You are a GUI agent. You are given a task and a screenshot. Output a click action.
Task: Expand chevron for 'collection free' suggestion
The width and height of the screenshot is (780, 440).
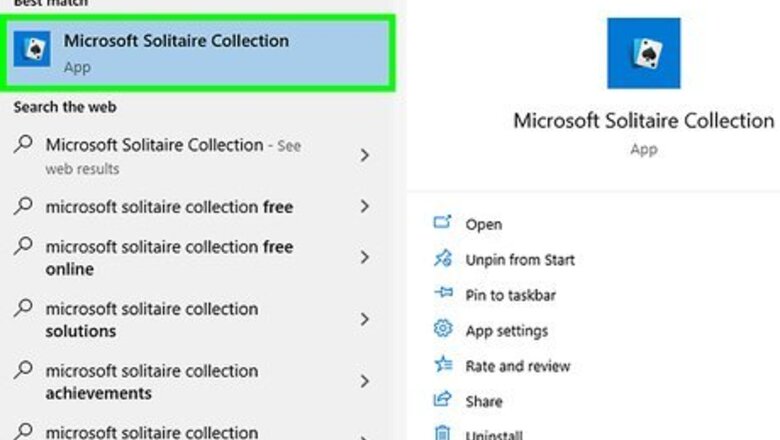point(365,206)
